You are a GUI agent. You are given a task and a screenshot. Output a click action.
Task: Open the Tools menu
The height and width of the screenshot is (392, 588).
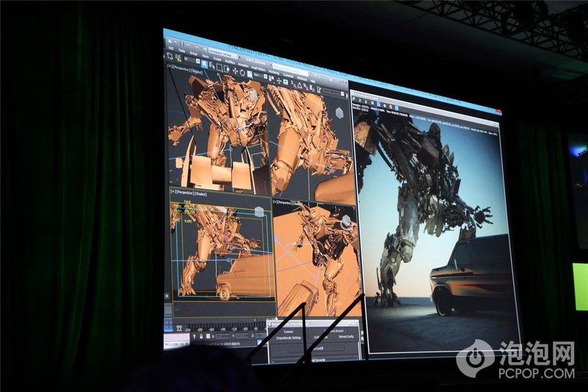click(182, 51)
